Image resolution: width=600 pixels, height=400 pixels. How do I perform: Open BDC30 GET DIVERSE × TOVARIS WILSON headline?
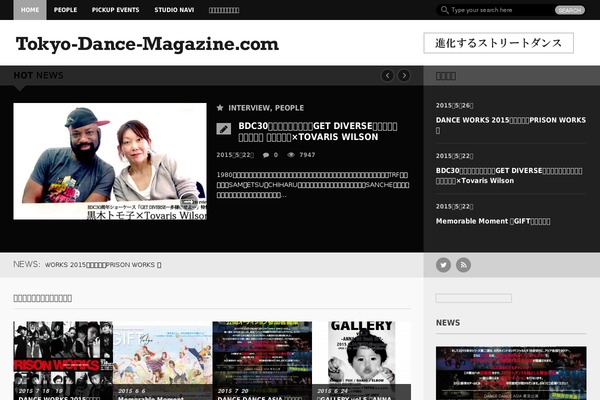pos(318,131)
